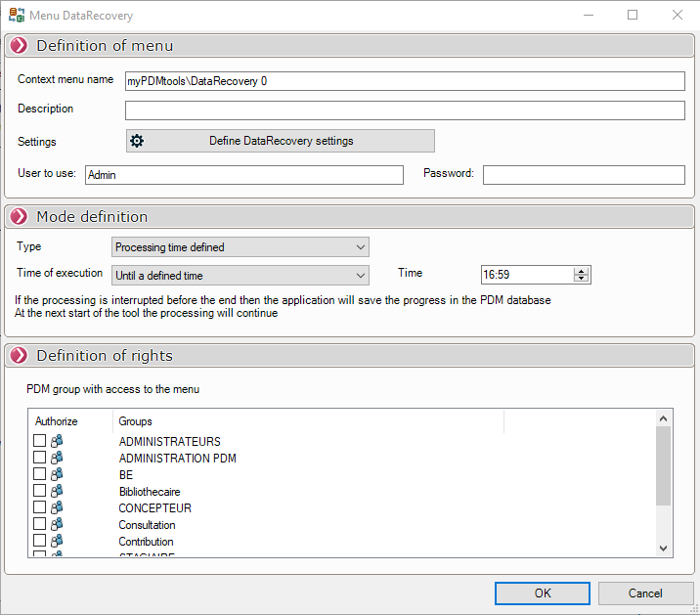Viewport: 700px width, 615px height.
Task: Click the Definition of menu section arrow icon
Action: [x=19, y=46]
